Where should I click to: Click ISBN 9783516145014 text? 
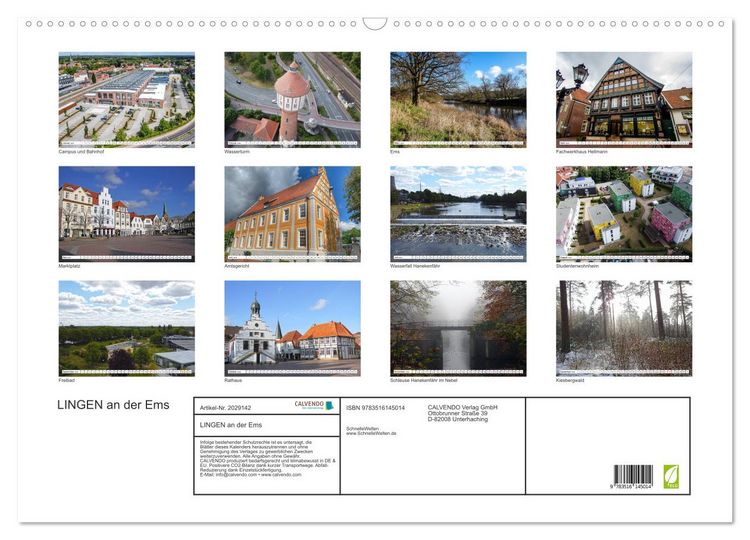pos(375,408)
